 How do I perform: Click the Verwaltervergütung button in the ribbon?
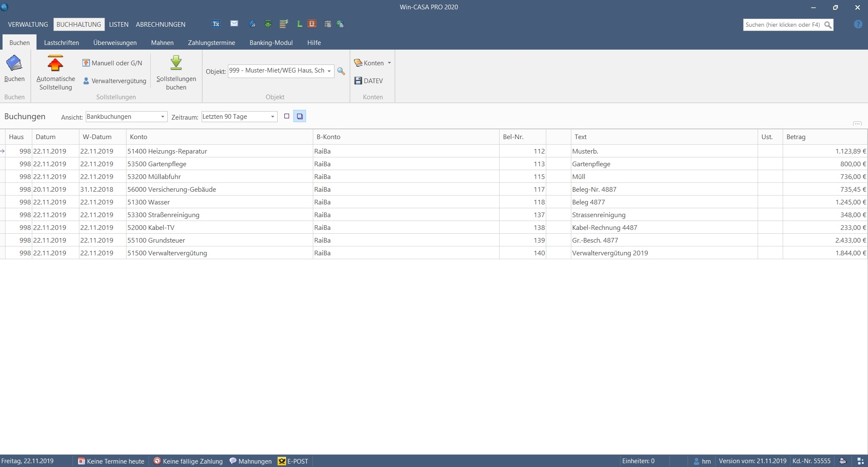coord(115,81)
